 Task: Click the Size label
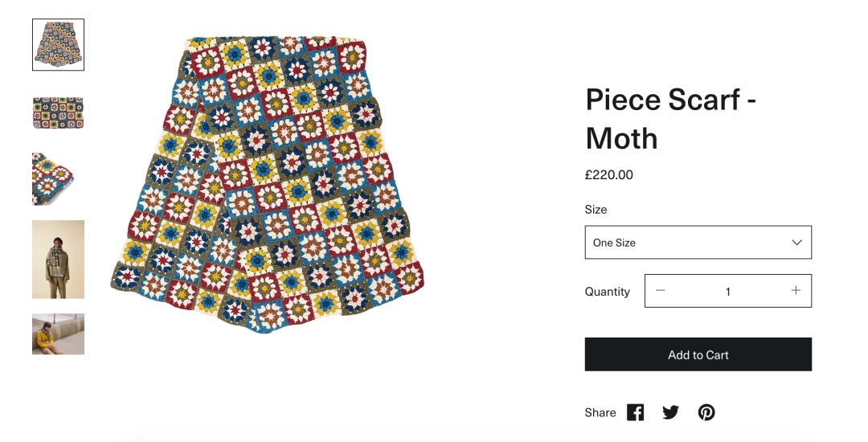coord(596,210)
